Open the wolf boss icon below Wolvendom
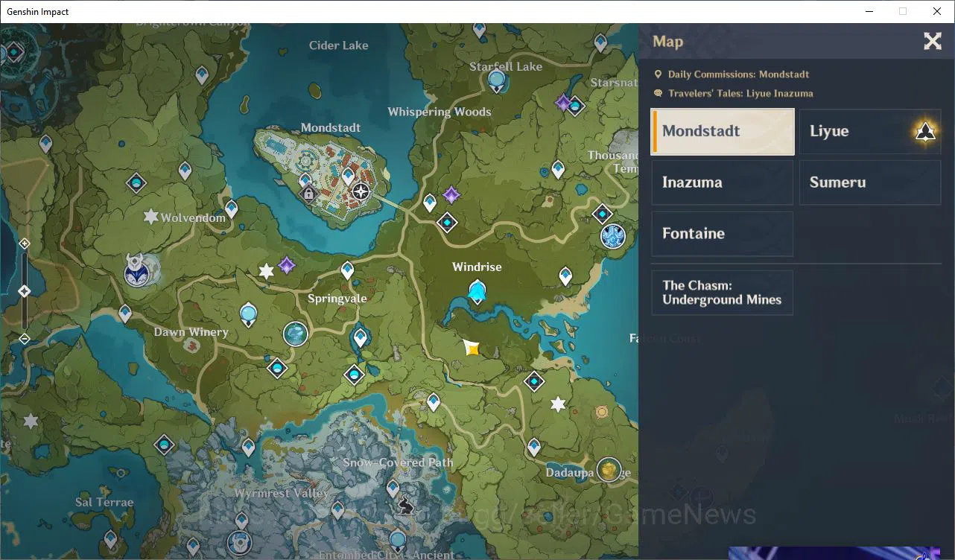955x560 pixels. [137, 271]
